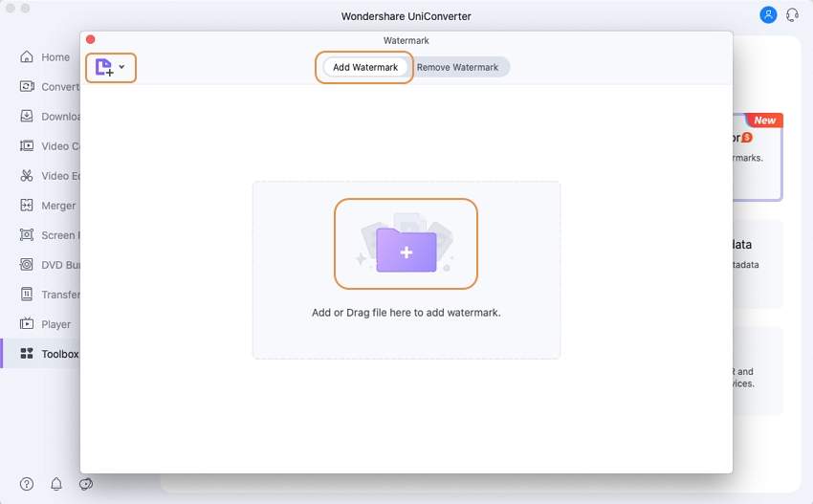The height and width of the screenshot is (504, 813).
Task: Click the Video Editor scissors icon
Action: tap(27, 176)
